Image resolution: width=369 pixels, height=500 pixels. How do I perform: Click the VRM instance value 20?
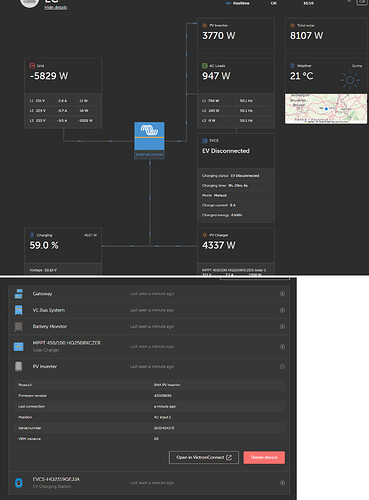[x=156, y=439]
